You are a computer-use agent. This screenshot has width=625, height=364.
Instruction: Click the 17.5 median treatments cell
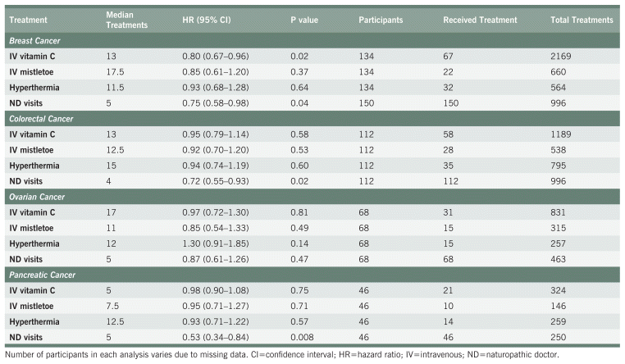click(x=116, y=72)
